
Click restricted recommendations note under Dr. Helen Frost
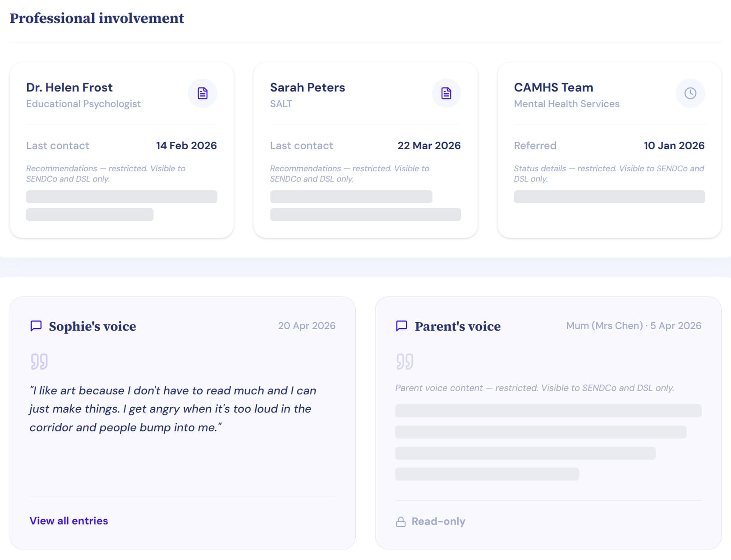106,173
